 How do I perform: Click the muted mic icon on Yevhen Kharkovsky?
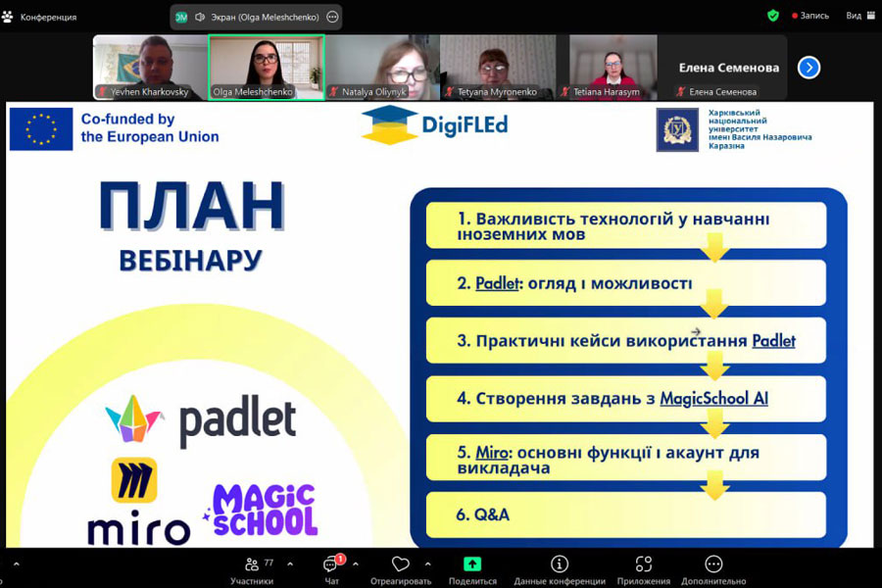102,92
